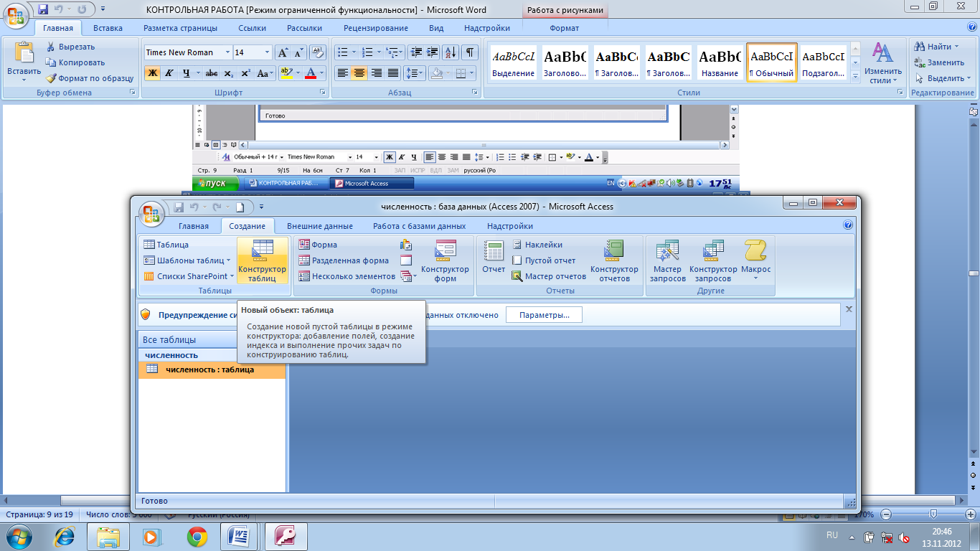Screen dimensions: 980x551
Task: Open the font name combo box dropdown
Action: pyautogui.click(x=228, y=52)
